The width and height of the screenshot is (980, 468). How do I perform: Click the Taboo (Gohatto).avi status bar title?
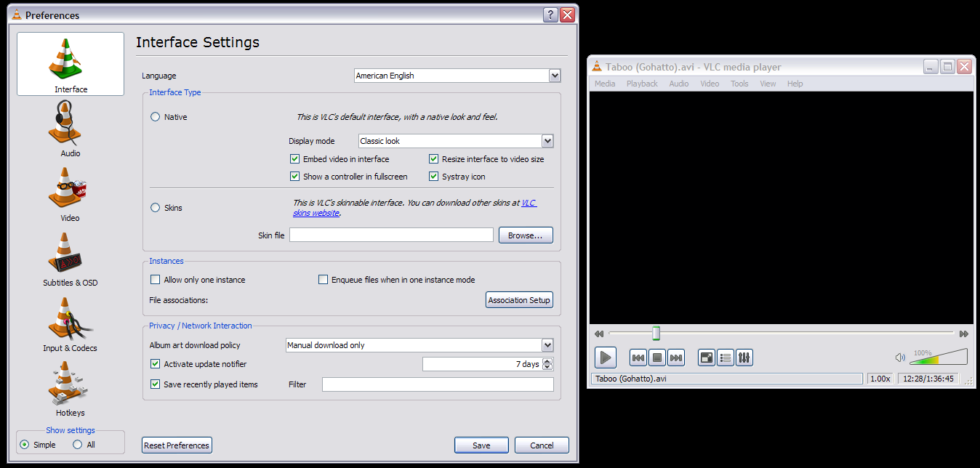(x=727, y=379)
